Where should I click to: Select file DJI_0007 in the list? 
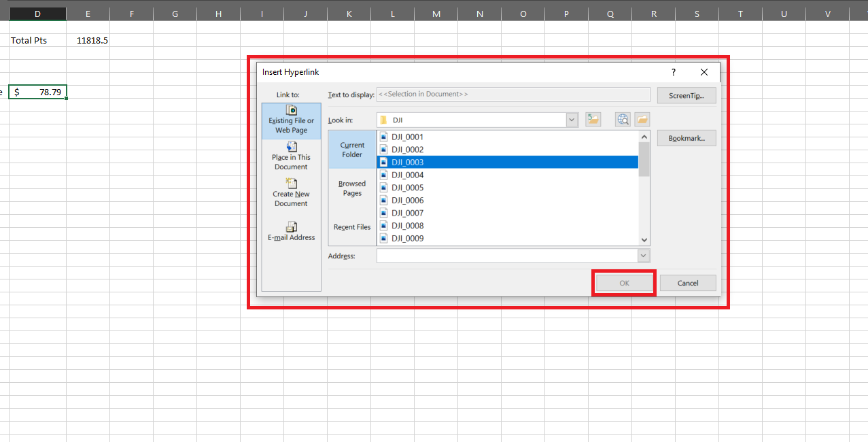click(407, 214)
